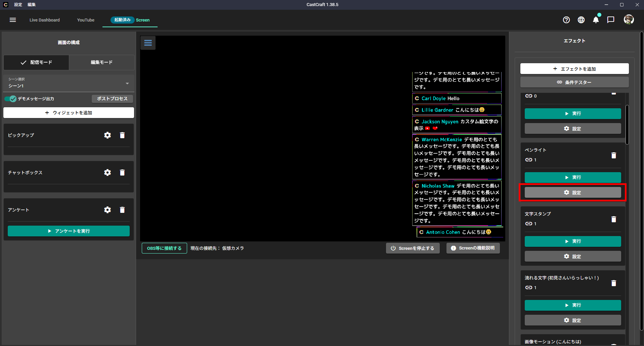Delete the ピックアップ widget

pyautogui.click(x=122, y=135)
